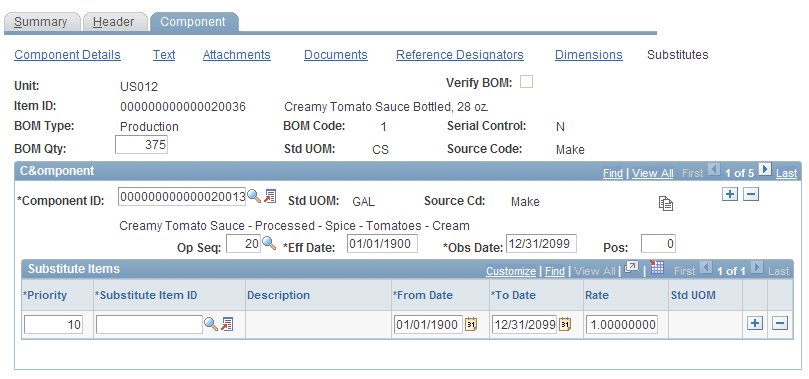This screenshot has width=809, height=379.
Task: Click next arrow in Substitute Items grid
Action: 756,267
